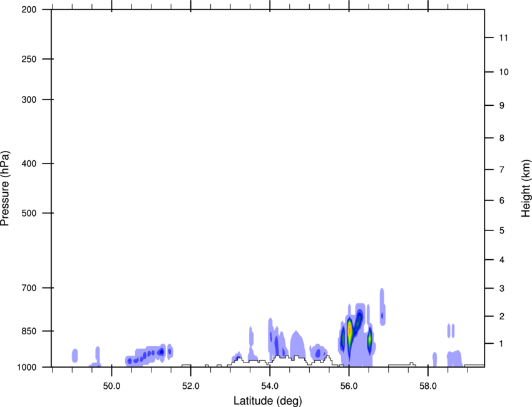Pick the 8 km height label

click(502, 138)
